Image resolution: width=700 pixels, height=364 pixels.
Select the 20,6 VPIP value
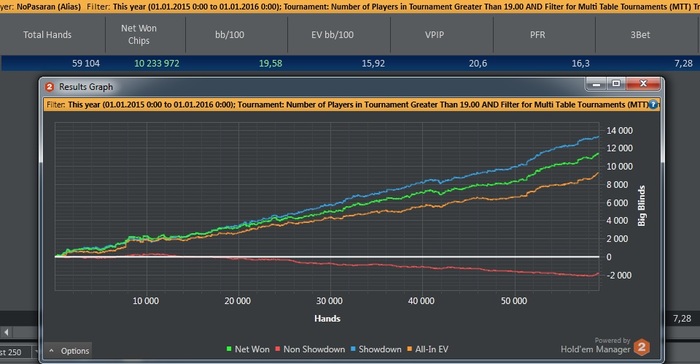coord(478,63)
